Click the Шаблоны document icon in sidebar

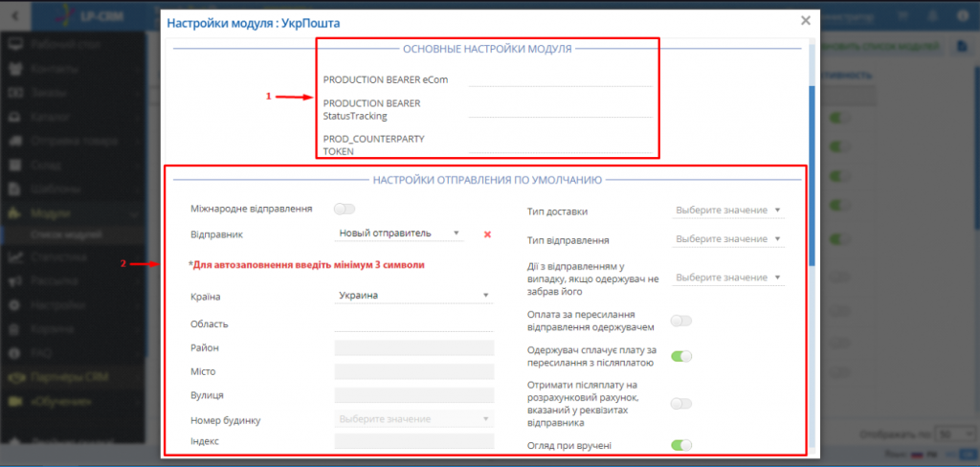pyautogui.click(x=15, y=189)
